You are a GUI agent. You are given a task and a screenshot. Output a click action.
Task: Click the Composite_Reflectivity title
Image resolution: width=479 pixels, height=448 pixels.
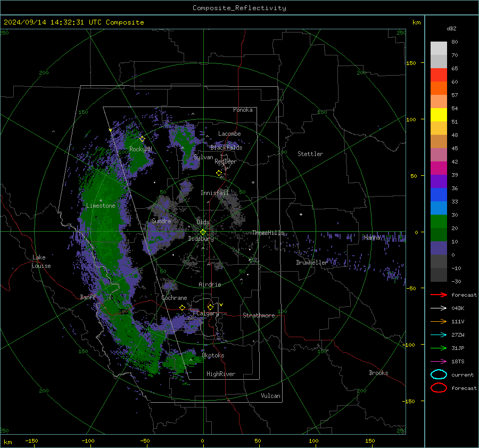[x=240, y=8]
